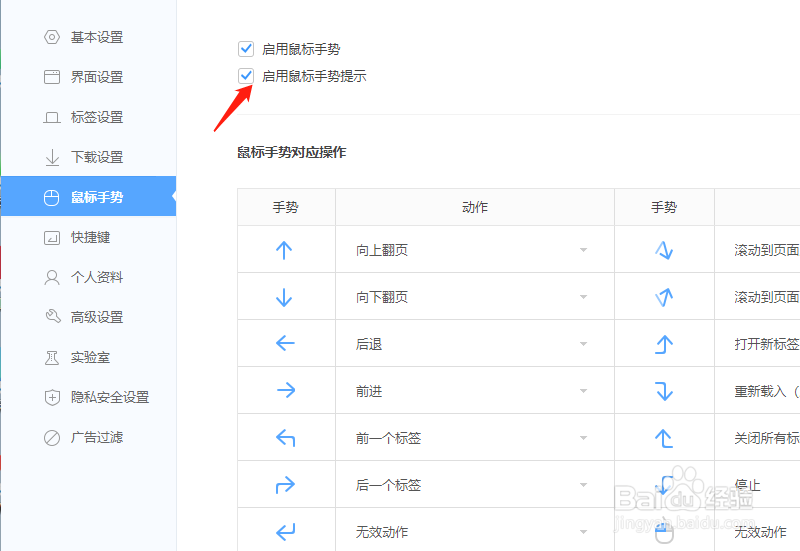The image size is (800, 551).
Task: Click the right arrow gesture for 前进
Action: 286,390
